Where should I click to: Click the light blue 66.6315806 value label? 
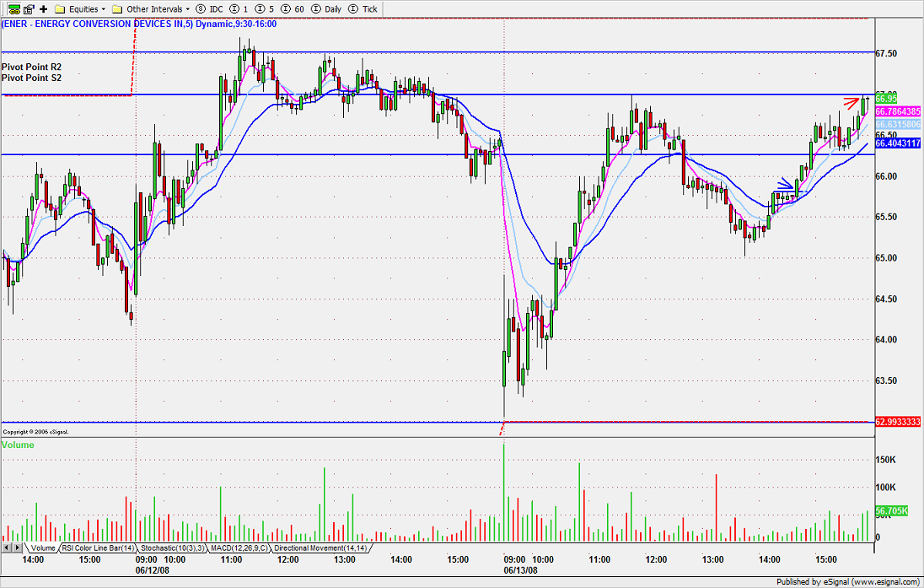898,125
